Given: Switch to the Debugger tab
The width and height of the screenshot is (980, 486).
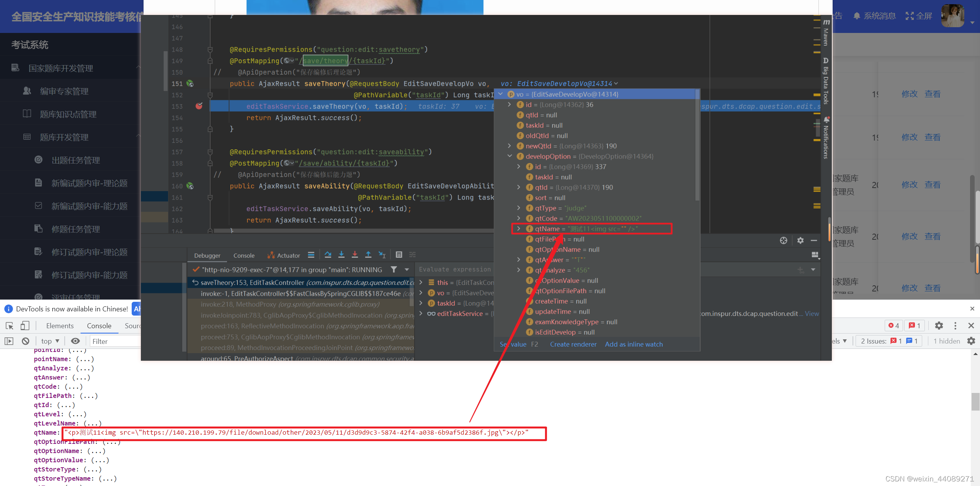Looking at the screenshot, I should tap(207, 255).
